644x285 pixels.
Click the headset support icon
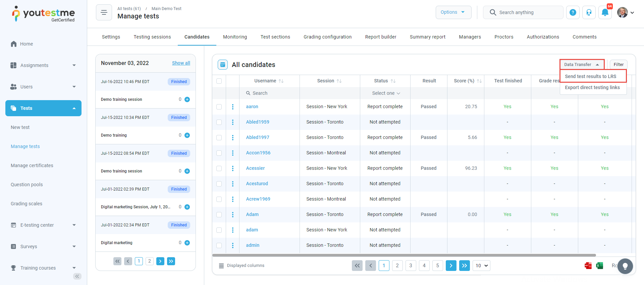(589, 12)
